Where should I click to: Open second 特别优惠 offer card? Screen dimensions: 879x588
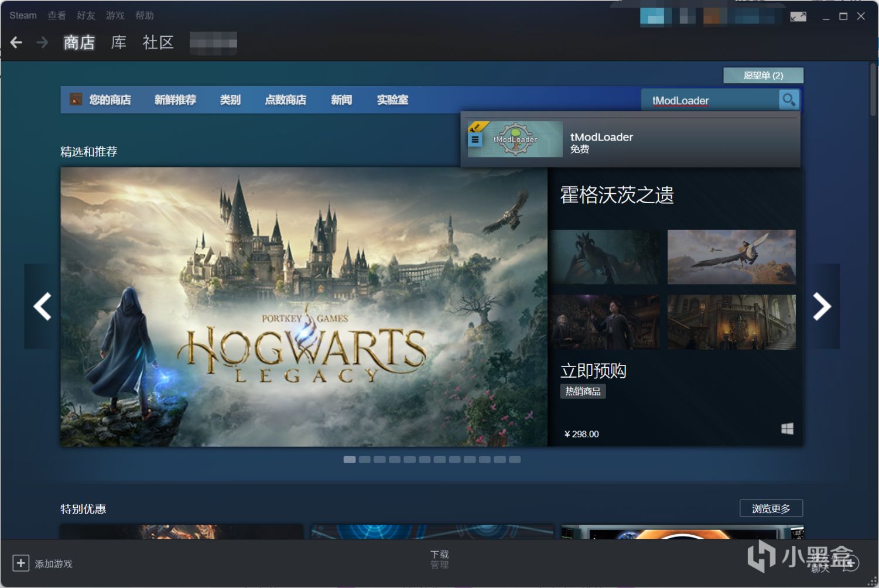pos(432,532)
